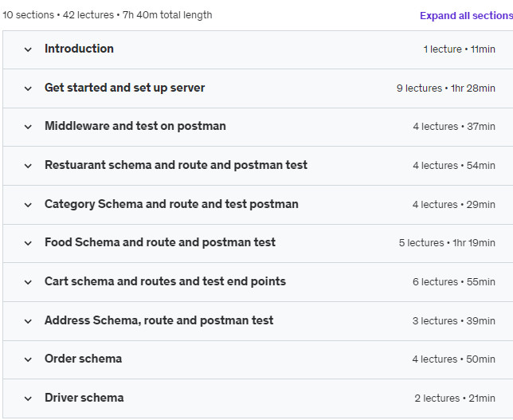
Task: Expand Address Schema section chevron
Action: [28, 321]
